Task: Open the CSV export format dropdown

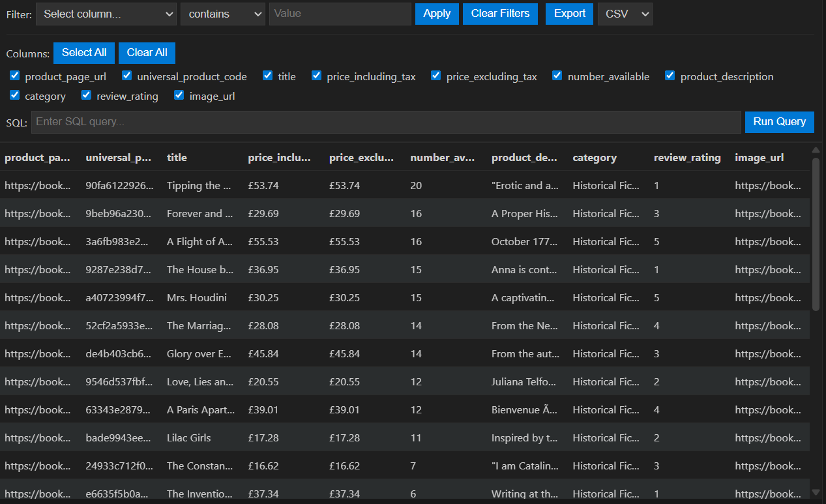Action: (x=625, y=14)
